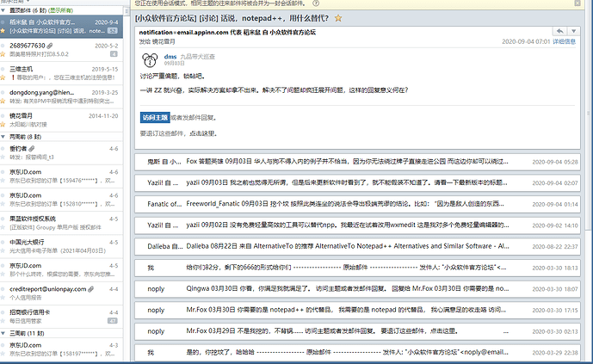
Task: Open the dropdown arrow beside the reply button
Action: [574, 31]
